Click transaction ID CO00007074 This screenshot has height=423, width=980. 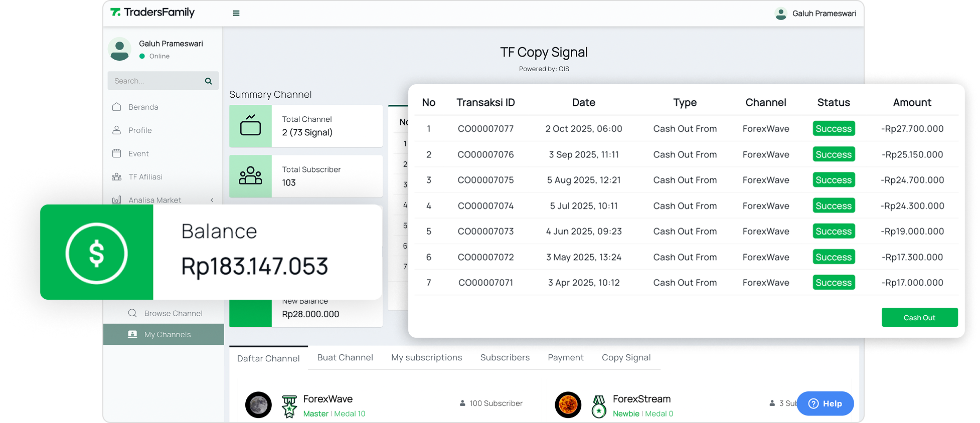coord(486,206)
